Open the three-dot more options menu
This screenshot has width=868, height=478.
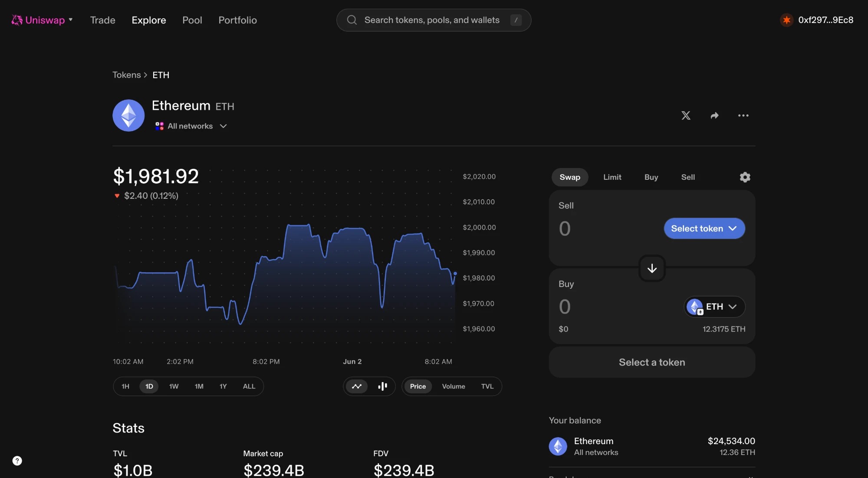point(743,115)
